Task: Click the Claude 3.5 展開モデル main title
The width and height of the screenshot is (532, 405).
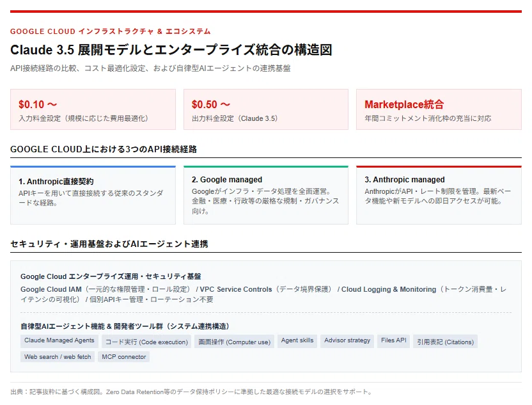Action: pos(171,50)
